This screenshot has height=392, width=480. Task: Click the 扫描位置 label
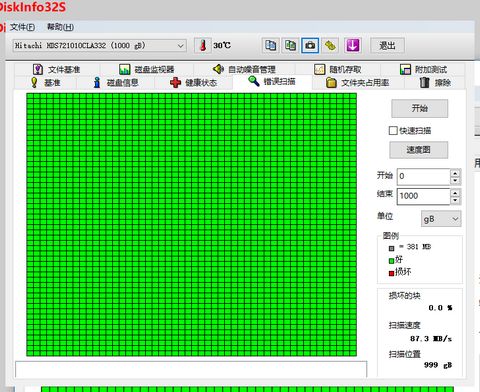click(x=404, y=354)
